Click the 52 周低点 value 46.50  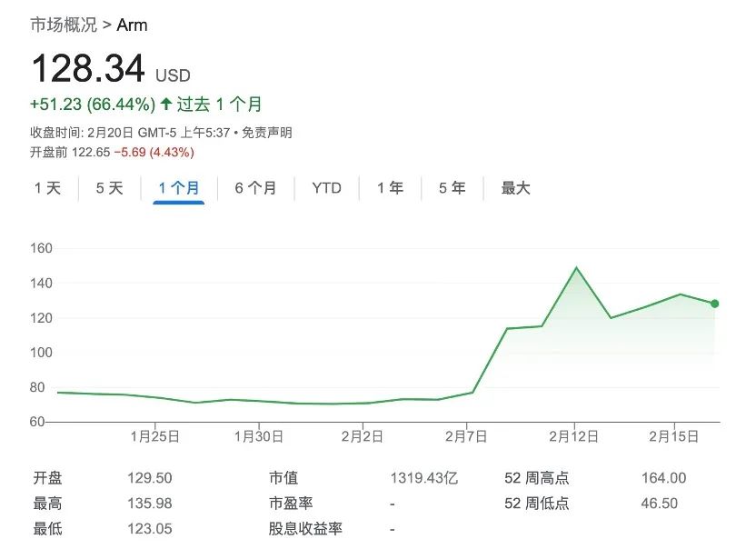[659, 504]
